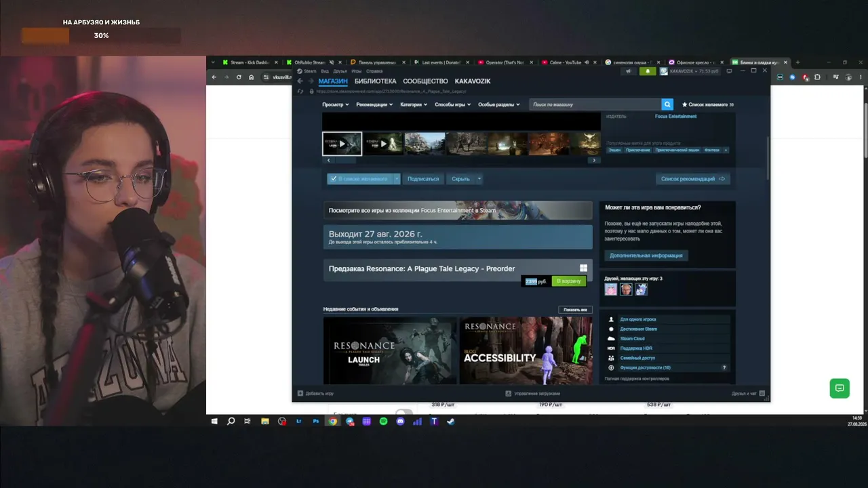Click the KAKAVOZIK account avatar in Steam
Image resolution: width=868 pixels, height=488 pixels.
663,70
